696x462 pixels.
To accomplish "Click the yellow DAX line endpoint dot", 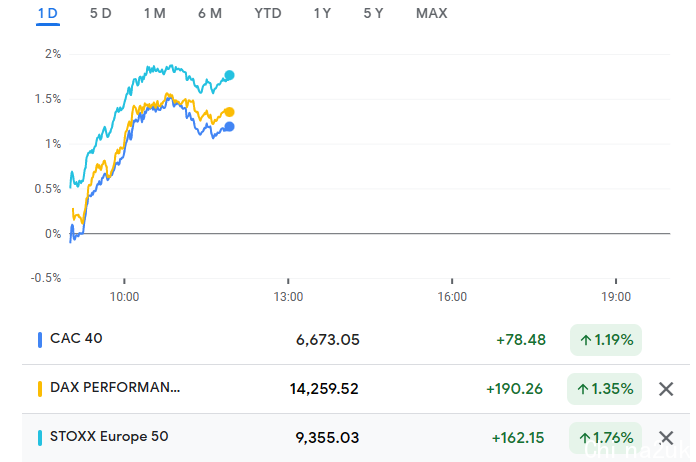I will [229, 112].
